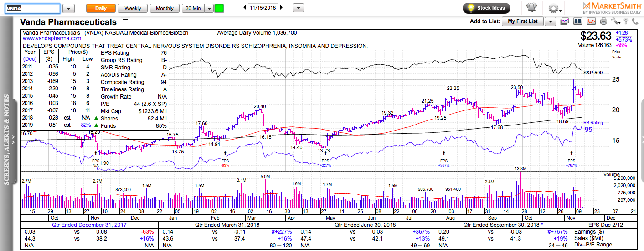The width and height of the screenshot is (644, 251).
Task: Click the phone contact icon
Action: click(636, 21)
